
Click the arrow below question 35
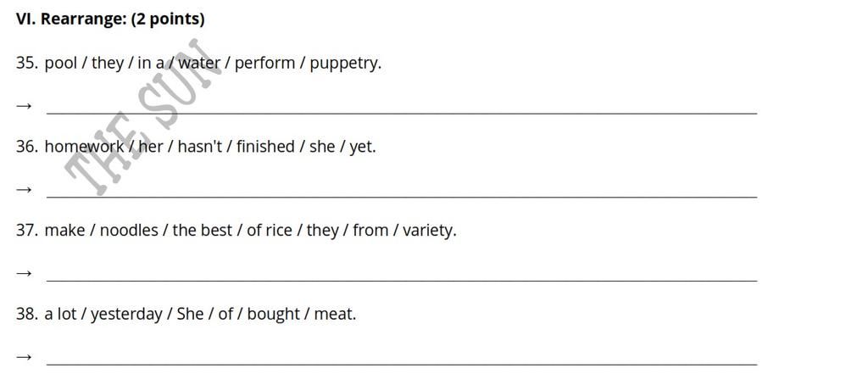point(23,106)
